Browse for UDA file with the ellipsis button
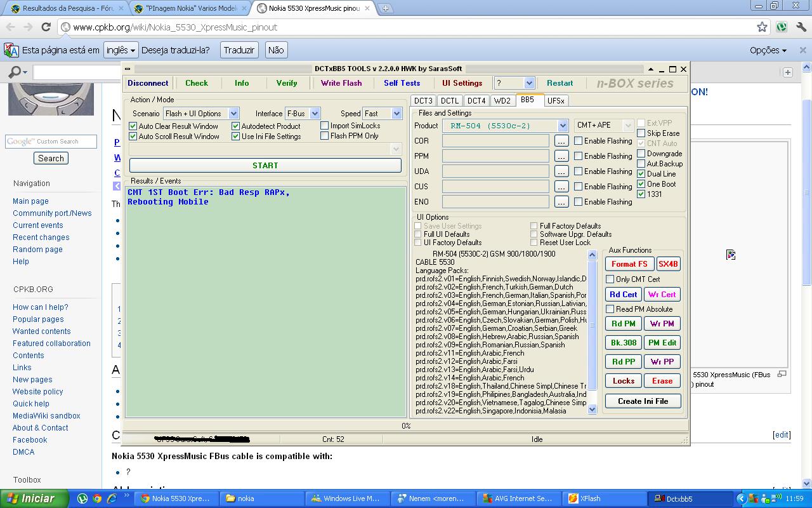 [561, 171]
